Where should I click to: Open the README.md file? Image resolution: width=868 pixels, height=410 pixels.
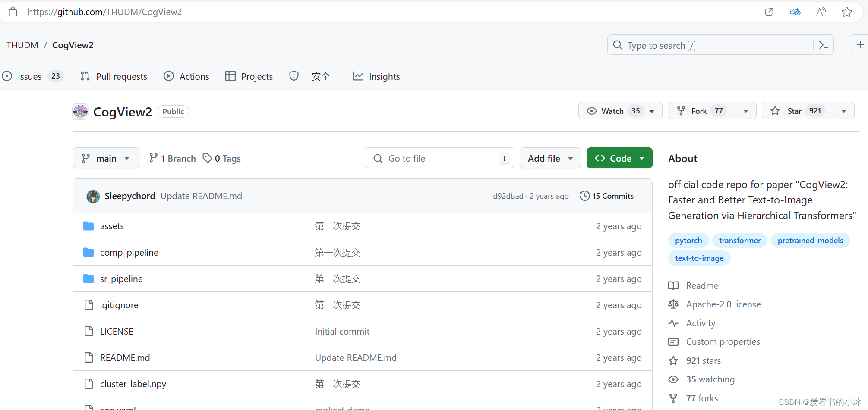coord(125,358)
